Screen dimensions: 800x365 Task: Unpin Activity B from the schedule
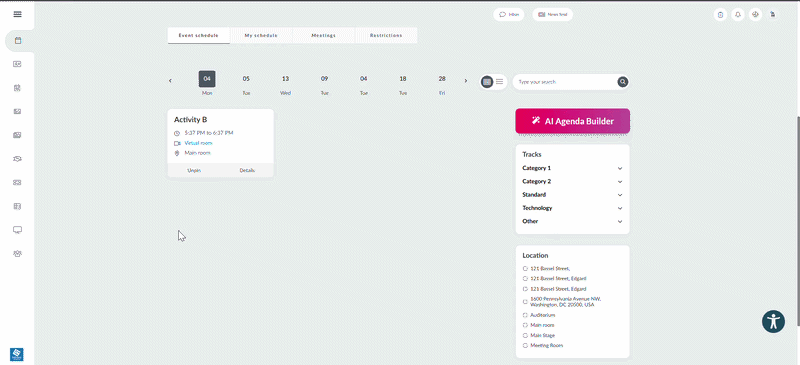tap(194, 171)
